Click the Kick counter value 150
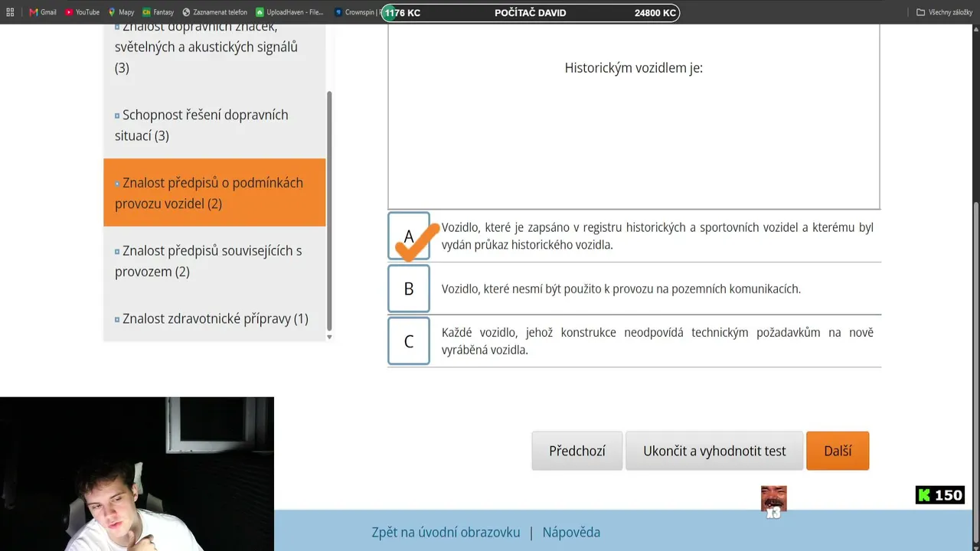Image resolution: width=980 pixels, height=551 pixels. point(948,495)
